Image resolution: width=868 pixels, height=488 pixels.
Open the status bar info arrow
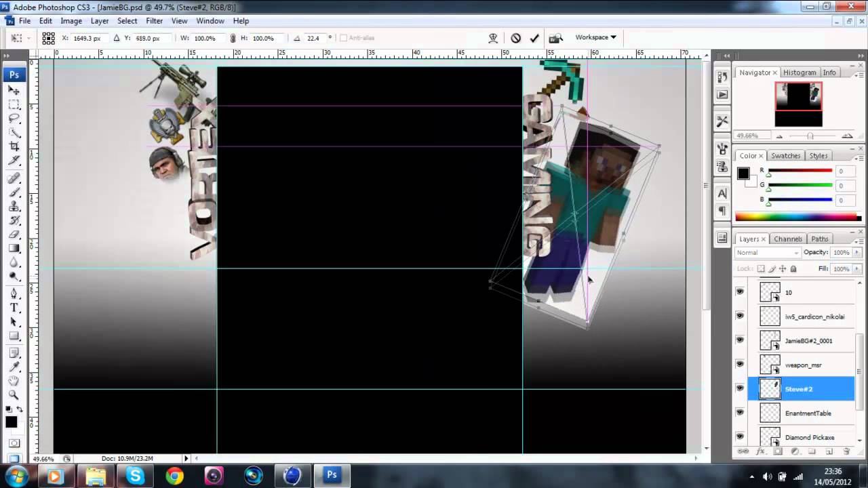pyautogui.click(x=186, y=459)
